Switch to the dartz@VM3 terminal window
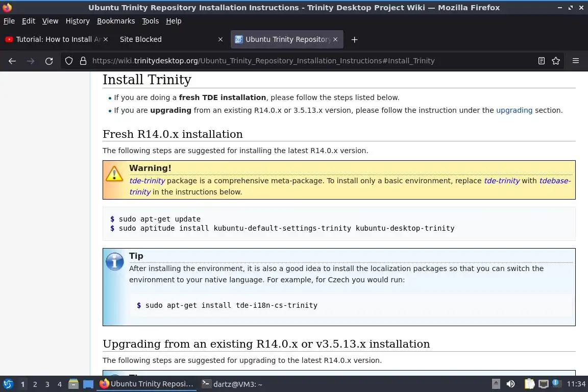The image size is (588, 392). click(232, 384)
